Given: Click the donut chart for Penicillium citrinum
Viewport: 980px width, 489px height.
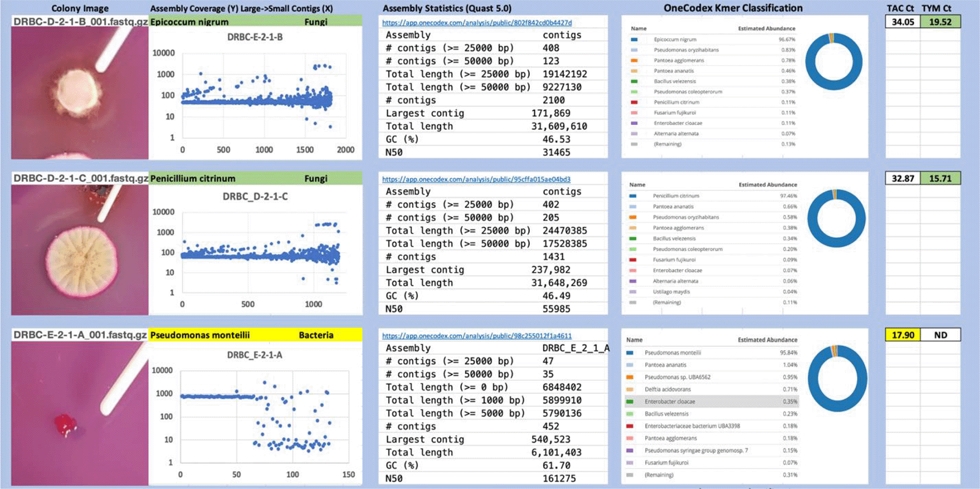Looking at the screenshot, I should coord(836,218).
